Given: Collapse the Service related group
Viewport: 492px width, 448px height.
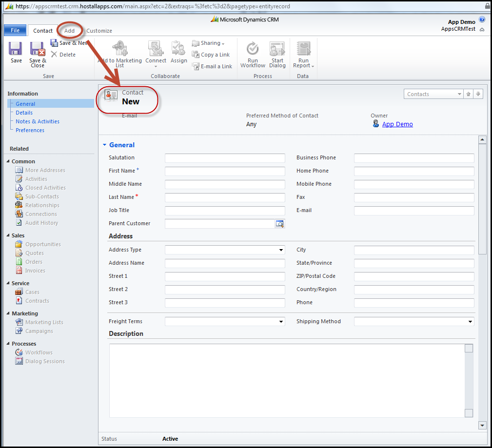Looking at the screenshot, I should [8, 283].
